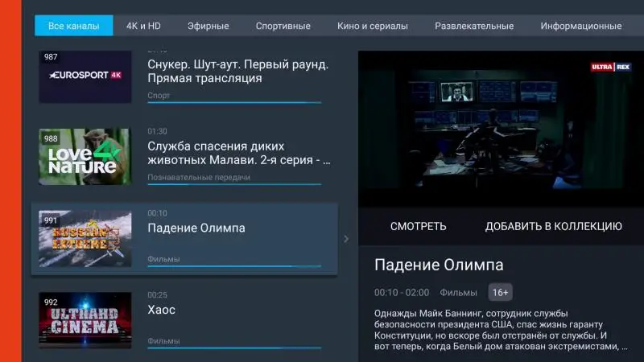Image resolution: width=644 pixels, height=362 pixels.
Task: Select Падение Олимпа in the channel list
Action: (196, 228)
